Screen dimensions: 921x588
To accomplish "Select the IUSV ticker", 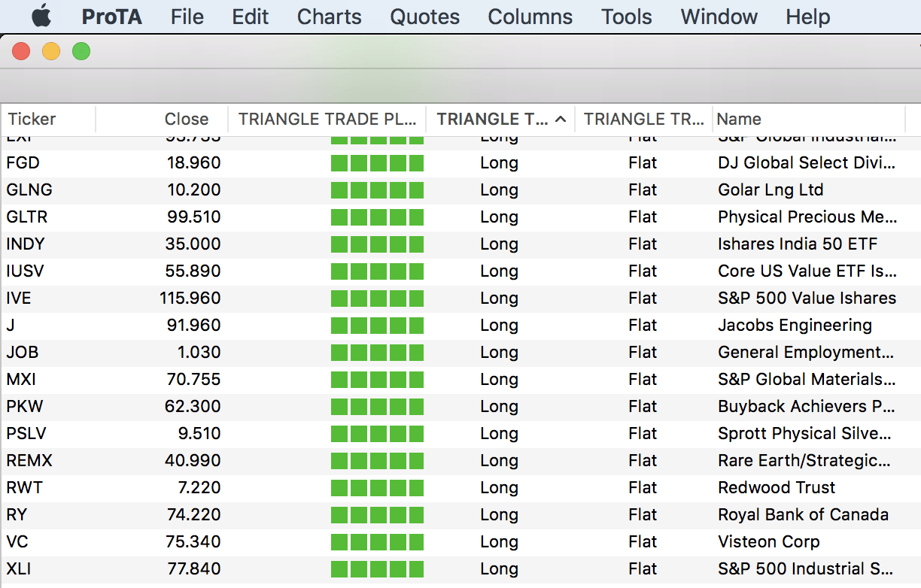I will 26,271.
